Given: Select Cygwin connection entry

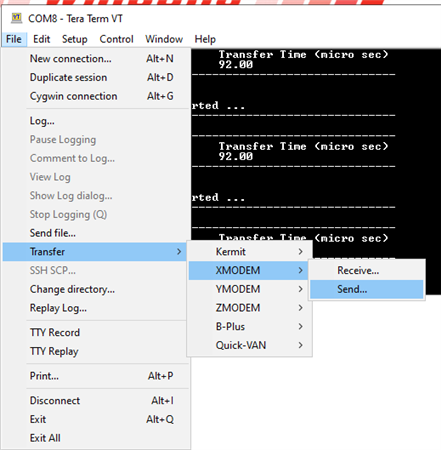Looking at the screenshot, I should (96, 96).
